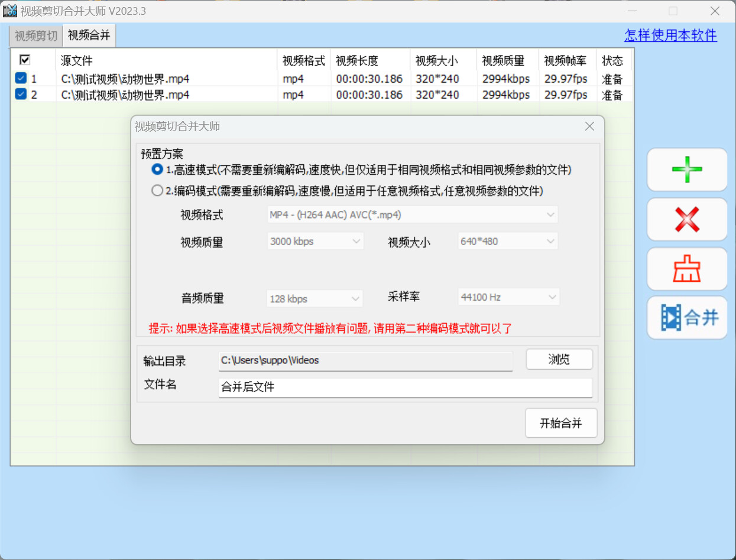Click the red 提示 hint text

pos(330,328)
